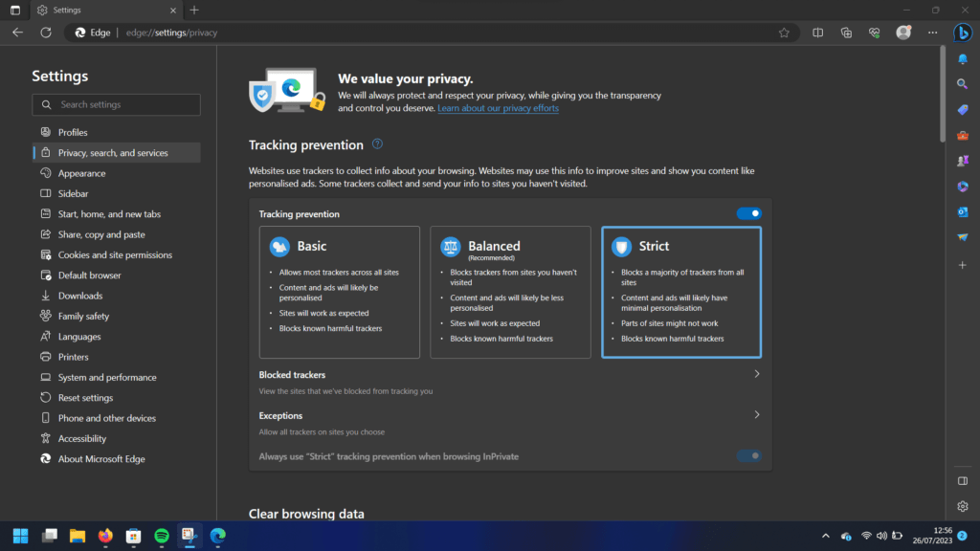Viewport: 980px width, 551px height.
Task: Launch Spotify from the taskbar
Action: click(x=162, y=536)
